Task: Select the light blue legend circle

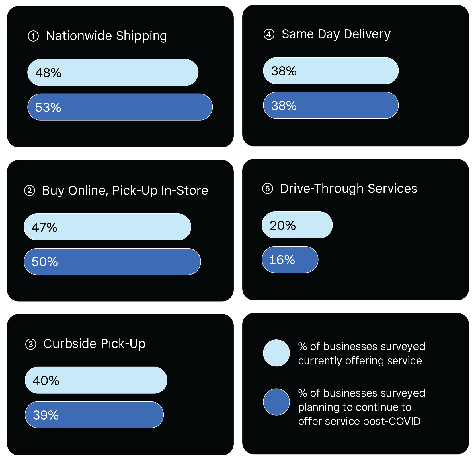Action: [x=276, y=353]
